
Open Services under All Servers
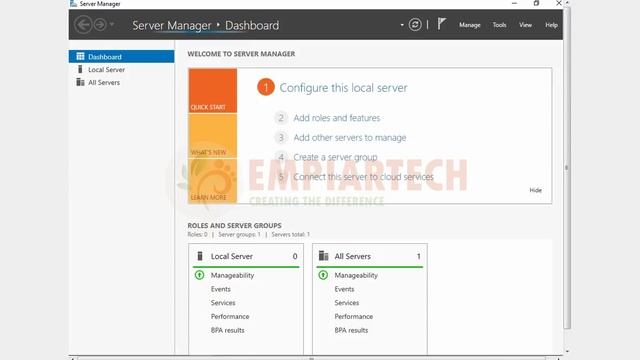pyautogui.click(x=347, y=303)
